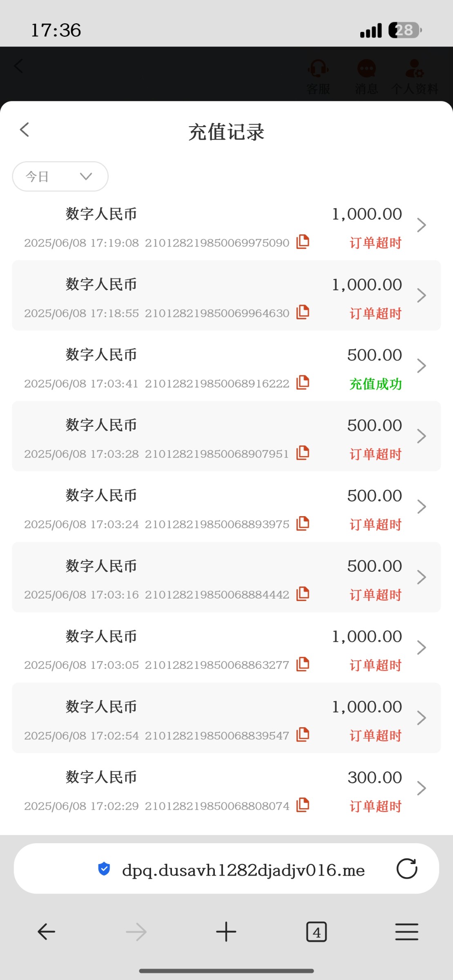Open 个人资料 profile page
This screenshot has height=980, width=453.
click(x=415, y=76)
